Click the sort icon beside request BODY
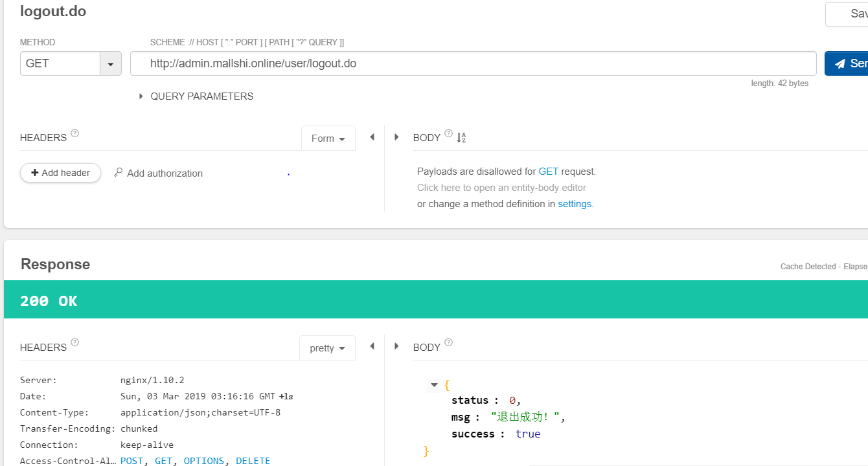 coord(461,137)
